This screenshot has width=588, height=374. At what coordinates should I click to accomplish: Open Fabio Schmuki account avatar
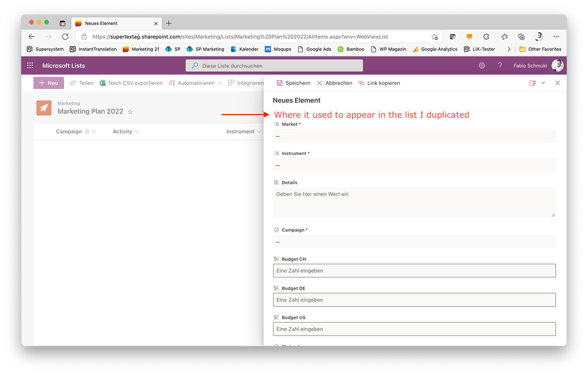click(557, 65)
